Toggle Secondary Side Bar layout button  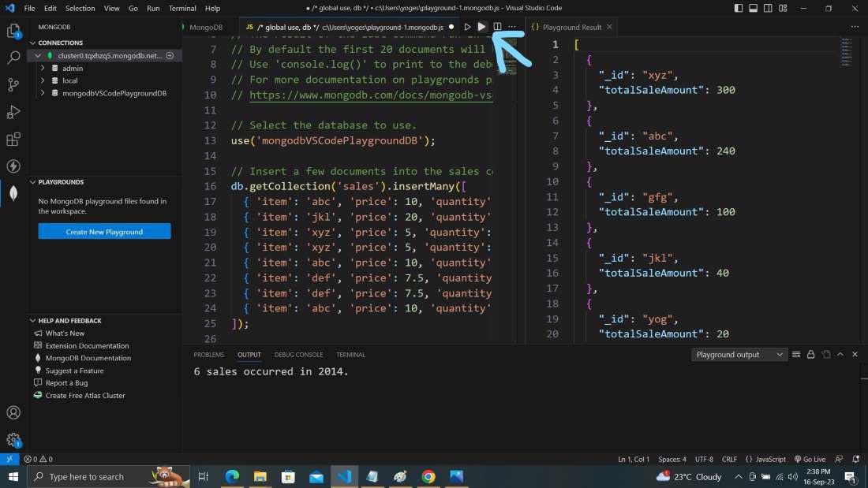tap(768, 8)
